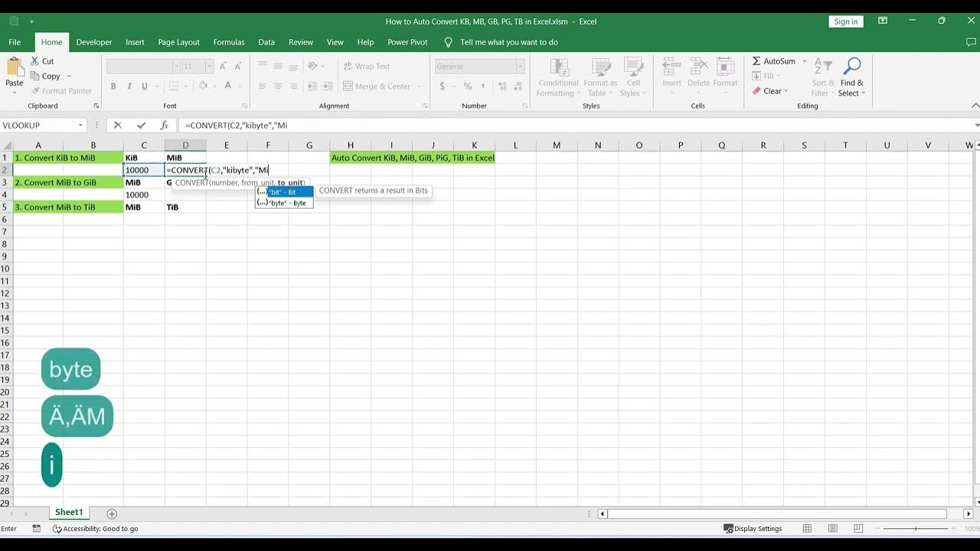The width and height of the screenshot is (980, 551).
Task: Click the Sign in button
Action: click(846, 21)
